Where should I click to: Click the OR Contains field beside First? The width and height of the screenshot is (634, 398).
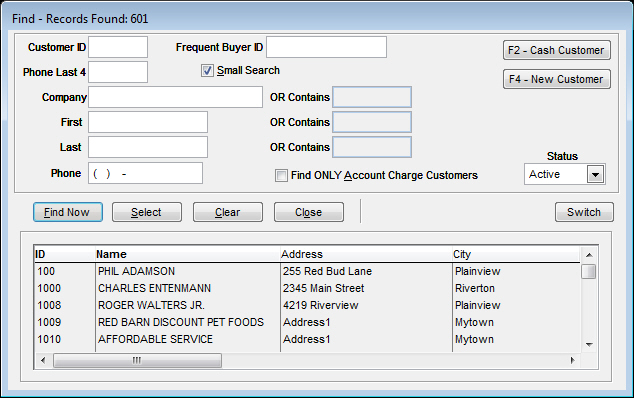[x=372, y=122]
